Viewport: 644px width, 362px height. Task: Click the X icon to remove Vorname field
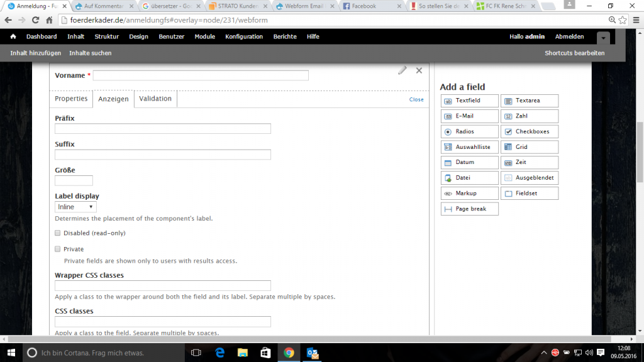point(419,70)
